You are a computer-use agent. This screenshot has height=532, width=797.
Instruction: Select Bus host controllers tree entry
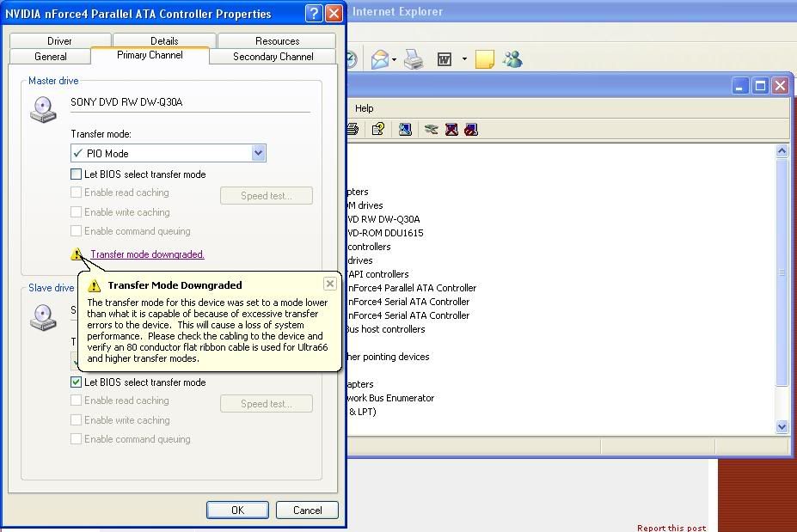386,329
